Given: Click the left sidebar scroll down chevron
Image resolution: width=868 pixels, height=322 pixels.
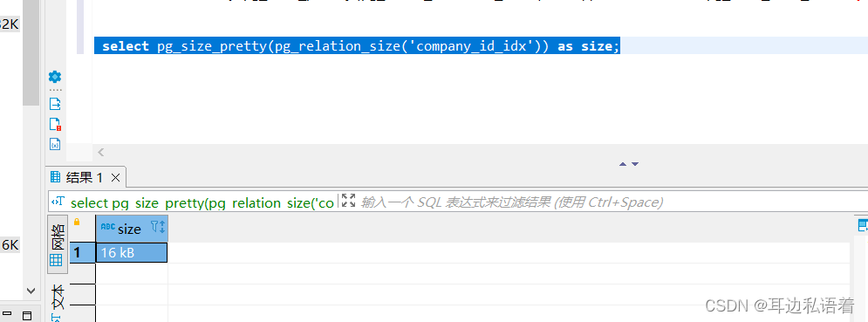Looking at the screenshot, I should click(31, 291).
